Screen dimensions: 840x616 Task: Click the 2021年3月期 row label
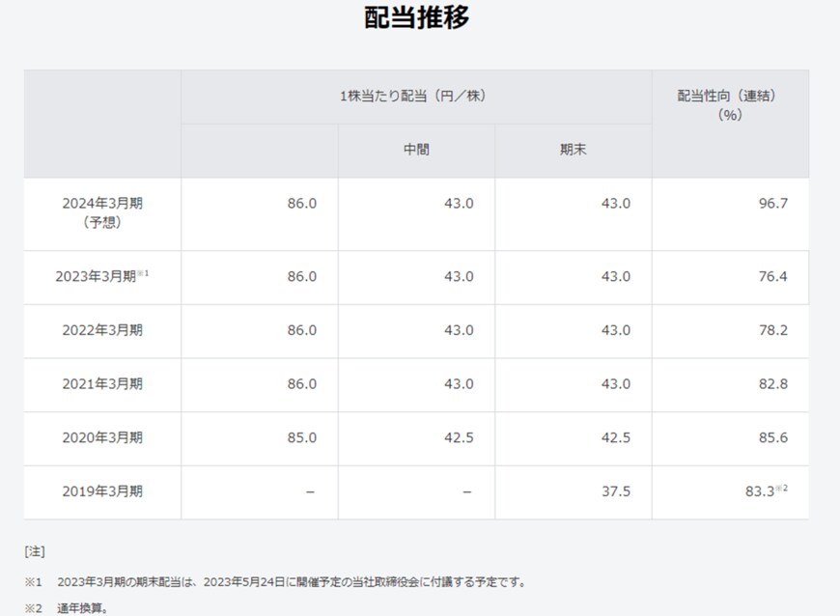[102, 383]
